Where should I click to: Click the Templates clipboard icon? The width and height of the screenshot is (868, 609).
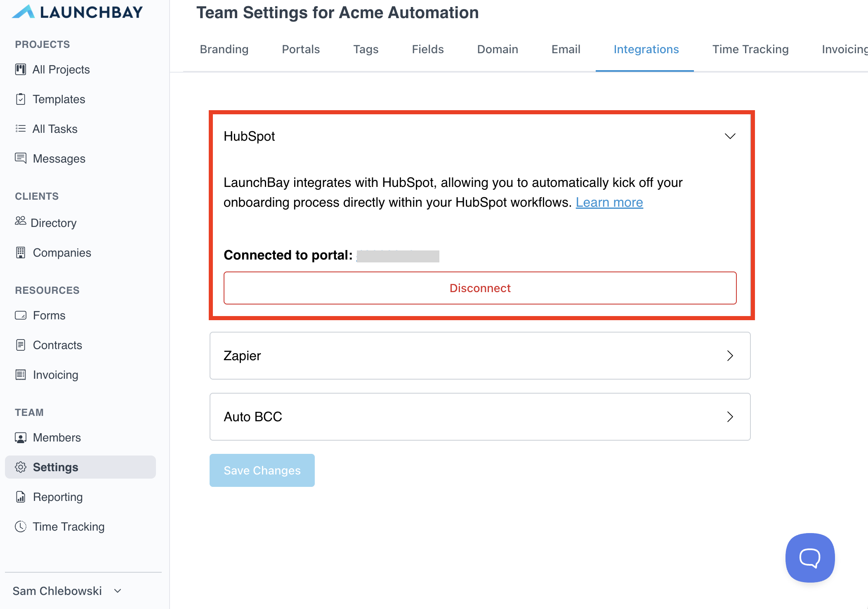coord(21,99)
